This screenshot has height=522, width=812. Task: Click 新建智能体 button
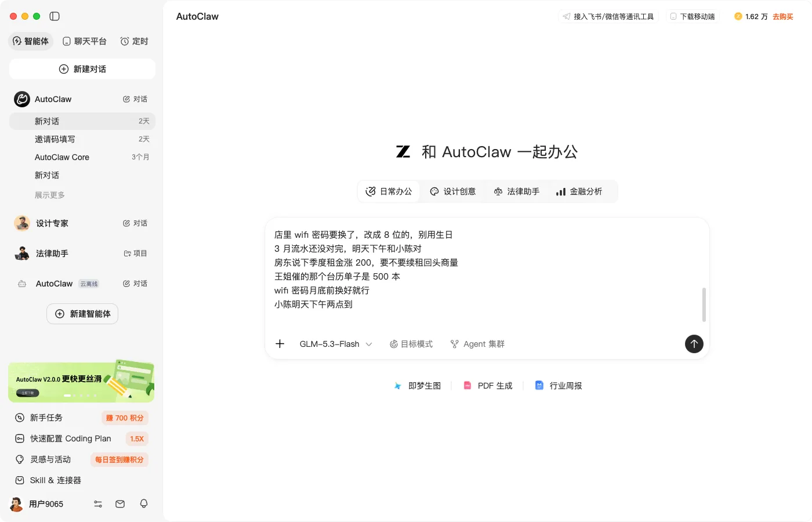(x=82, y=314)
